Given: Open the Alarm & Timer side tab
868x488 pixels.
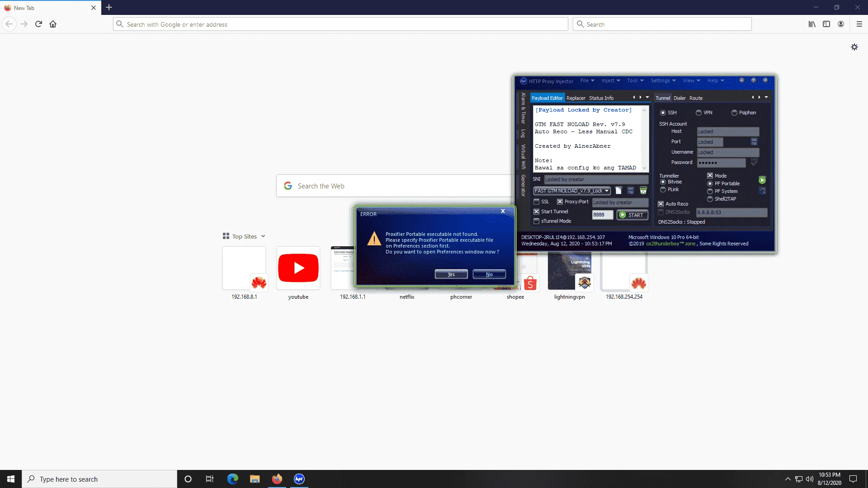Looking at the screenshot, I should [524, 108].
